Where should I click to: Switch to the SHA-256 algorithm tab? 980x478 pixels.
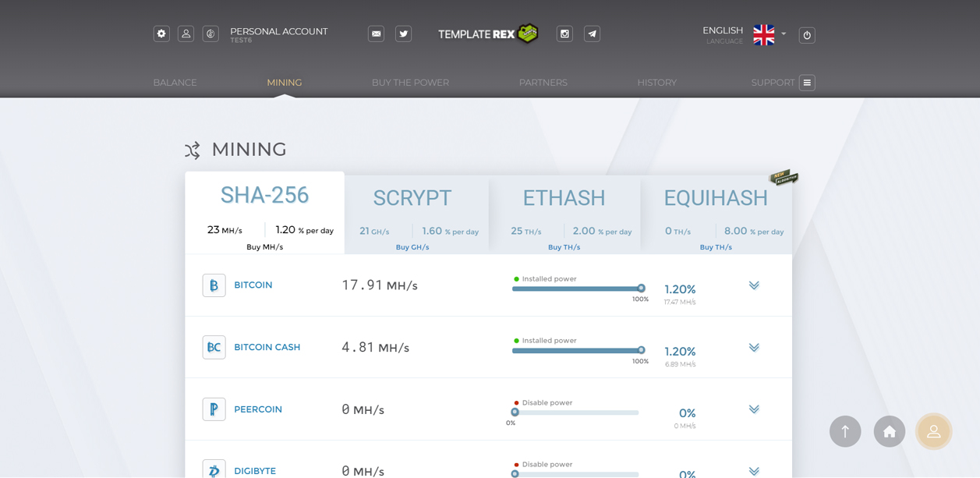[x=265, y=213]
